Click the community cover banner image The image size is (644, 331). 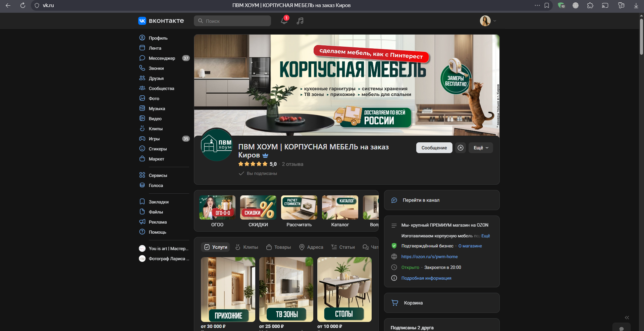[347, 85]
